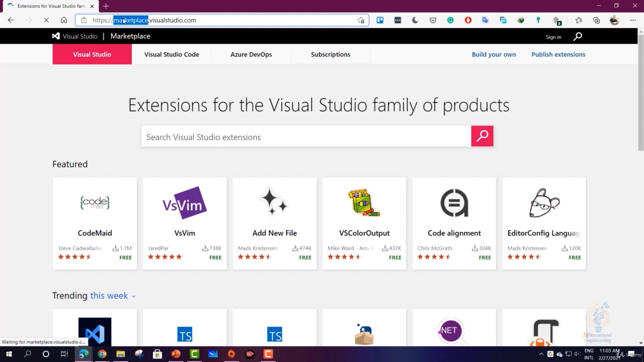Viewport: 644px width, 362px height.
Task: Toggle the dark mode moon extension
Action: pyautogui.click(x=415, y=20)
